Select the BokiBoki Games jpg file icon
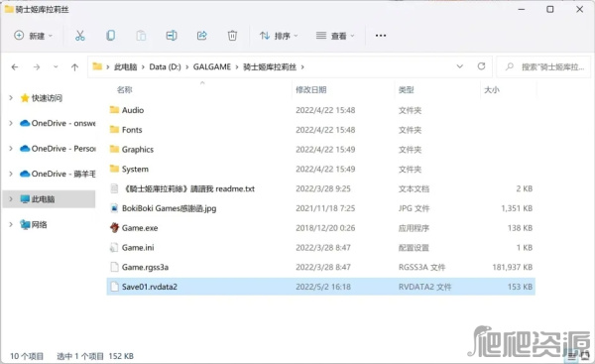 click(114, 208)
